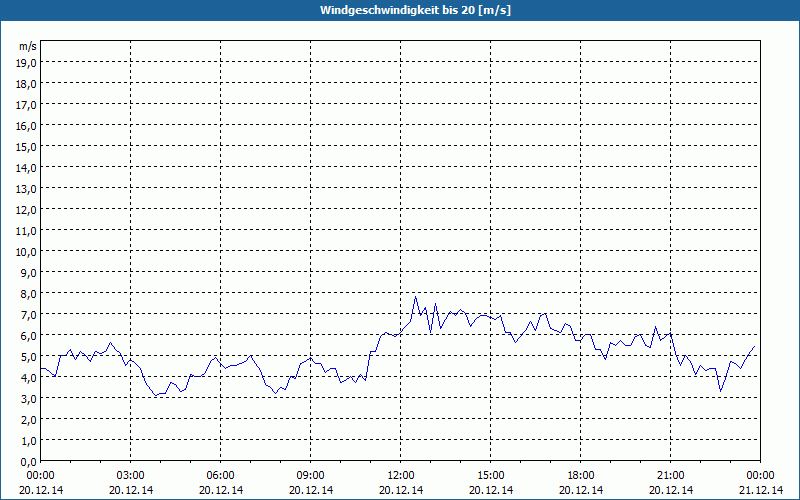
Task: Click the 12:00 time axis label
Action: [401, 476]
